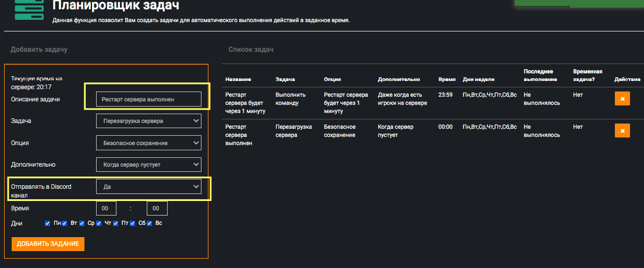Toggle the Чт day checkbox
Screen dimensions: 644x268
[99, 223]
